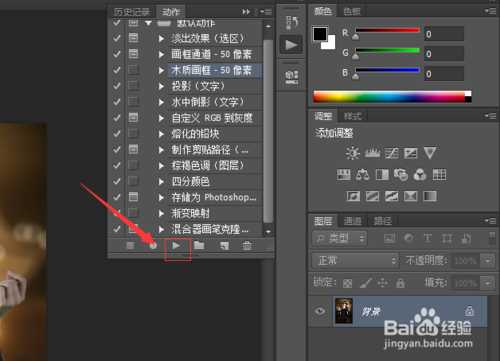Filter layers by shape layers icon
Viewport: 500px width, 361px height.
[x=447, y=238]
